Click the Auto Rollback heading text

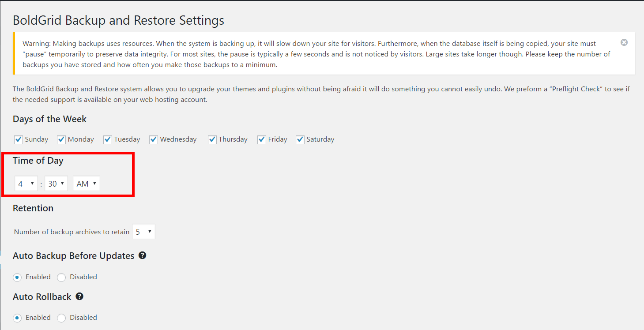(x=42, y=297)
